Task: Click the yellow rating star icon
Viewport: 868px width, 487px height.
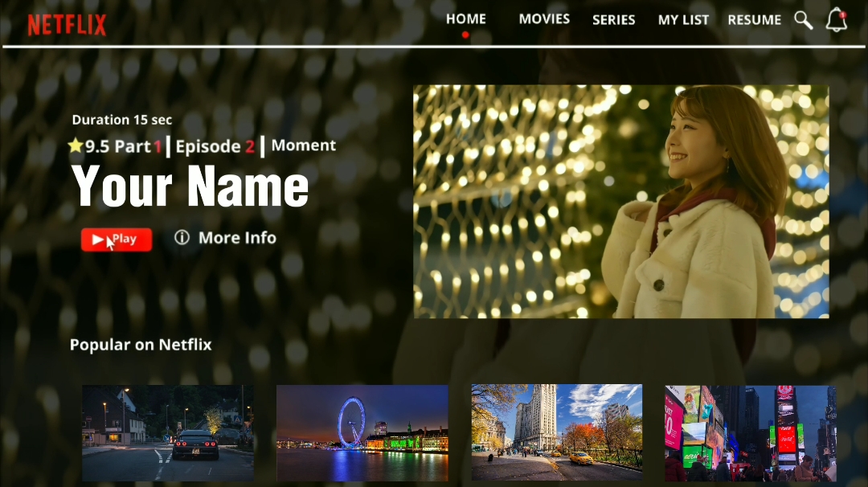Action: point(76,145)
